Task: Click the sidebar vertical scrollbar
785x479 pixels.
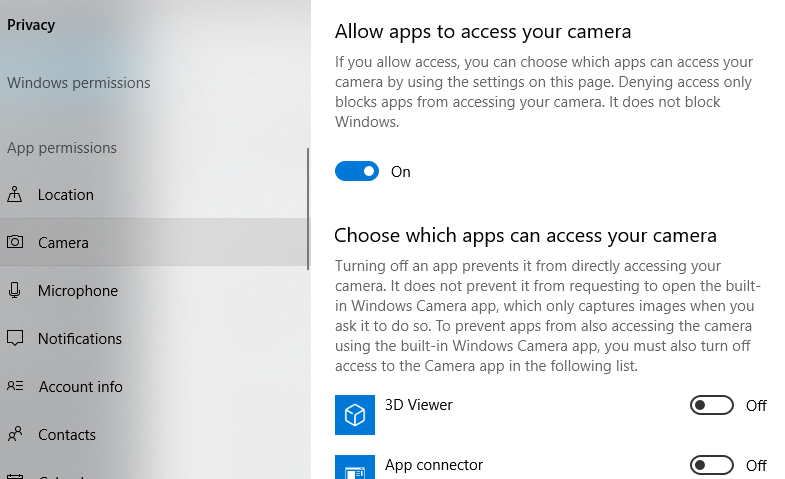Action: 308,209
